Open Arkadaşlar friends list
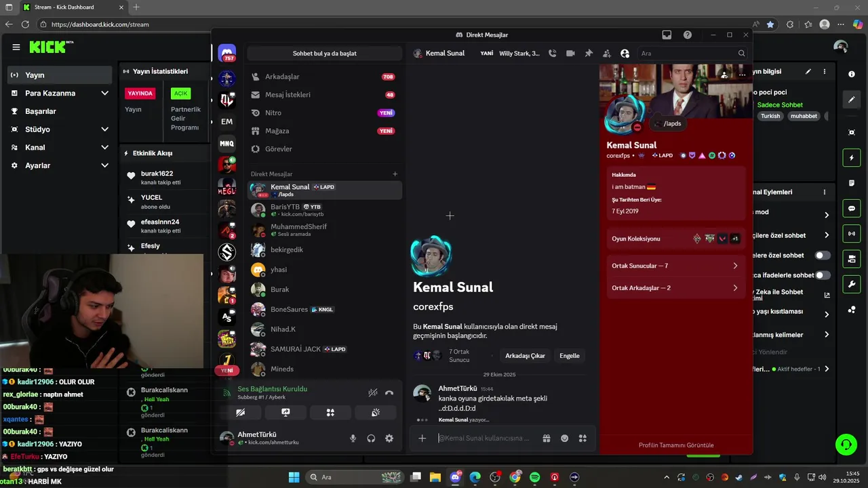 coord(325,77)
